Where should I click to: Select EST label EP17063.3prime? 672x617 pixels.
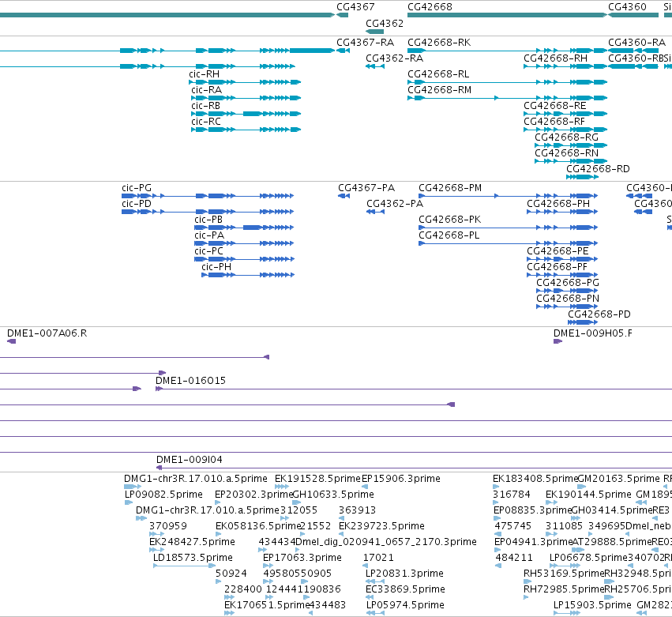[302, 558]
